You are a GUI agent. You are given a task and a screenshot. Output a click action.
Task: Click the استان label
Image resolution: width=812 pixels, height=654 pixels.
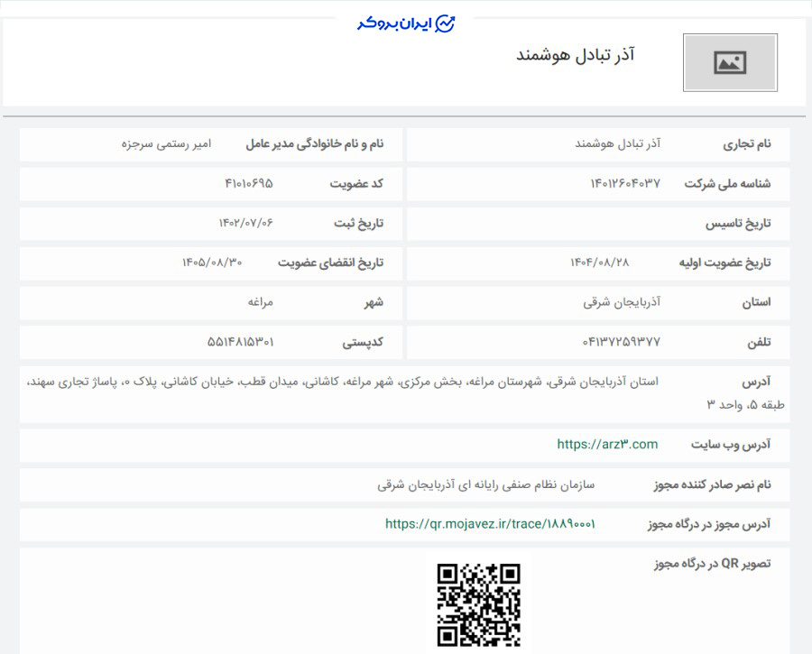(757, 302)
